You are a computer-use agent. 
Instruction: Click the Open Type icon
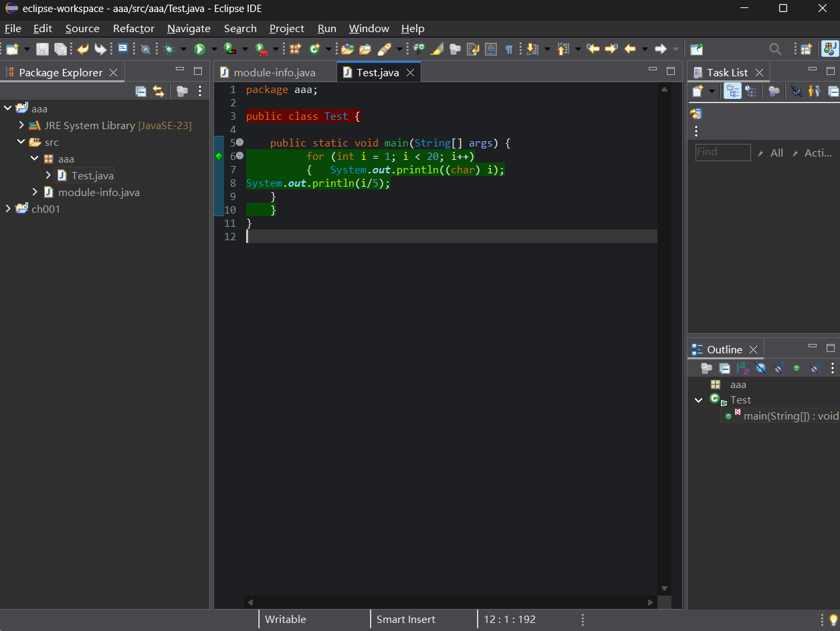347,49
